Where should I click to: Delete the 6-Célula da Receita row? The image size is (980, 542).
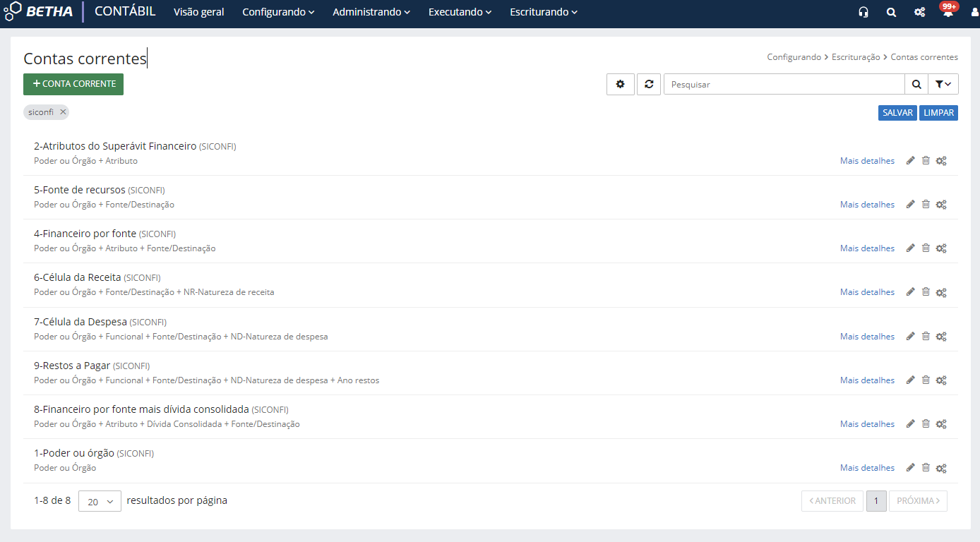point(926,291)
